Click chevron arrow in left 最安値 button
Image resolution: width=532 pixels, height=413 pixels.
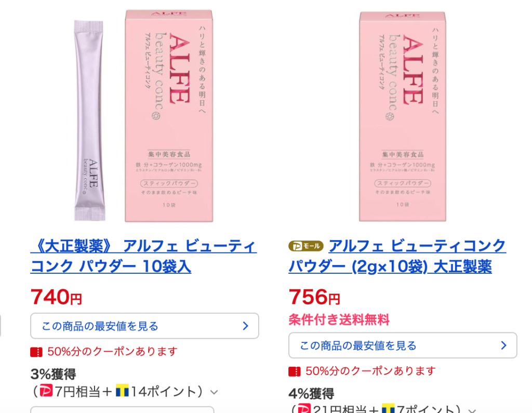click(246, 326)
